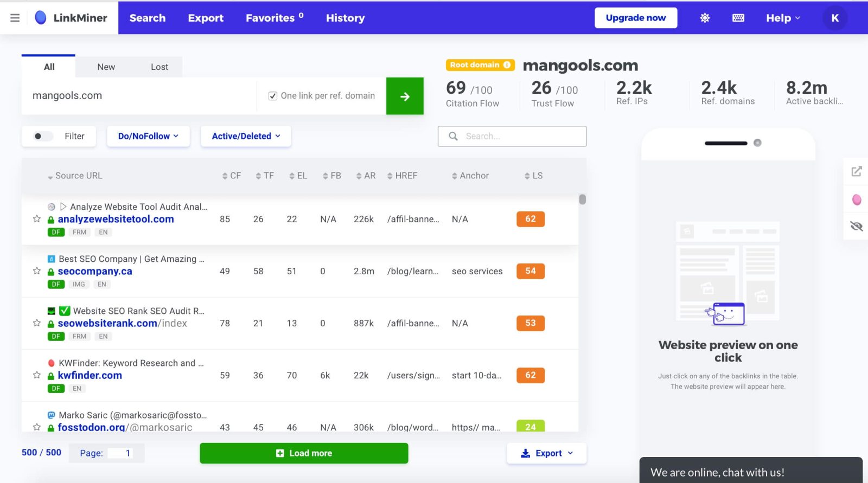Click the Root domain info icon
The height and width of the screenshot is (483, 868).
507,65
